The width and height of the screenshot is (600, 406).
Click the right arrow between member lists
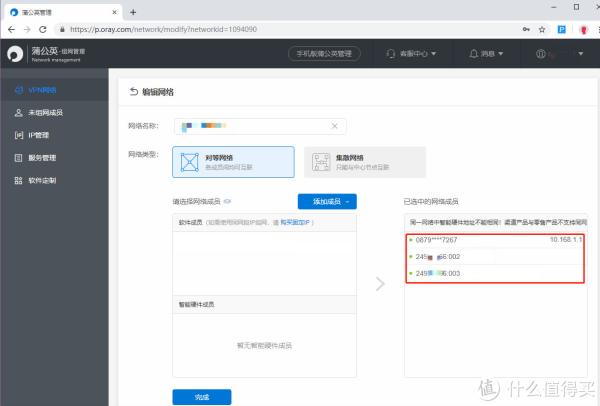(379, 284)
